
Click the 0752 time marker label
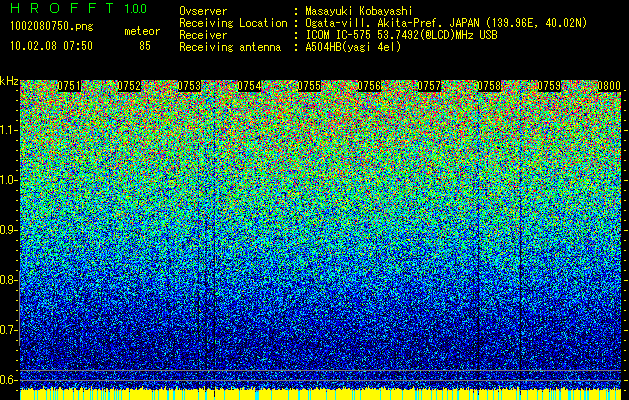click(x=129, y=86)
